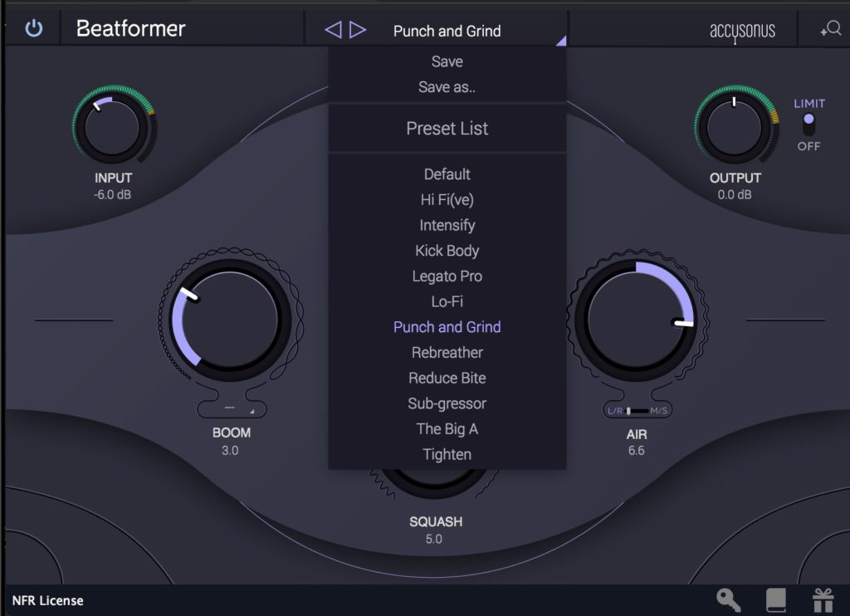Viewport: 850px width, 616px height.
Task: Click the accusonus logo
Action: 742,31
